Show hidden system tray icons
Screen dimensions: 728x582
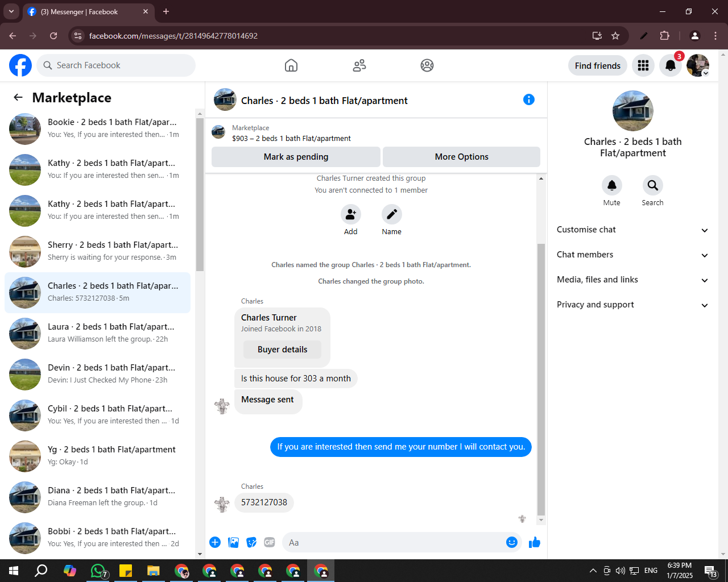[593, 571]
